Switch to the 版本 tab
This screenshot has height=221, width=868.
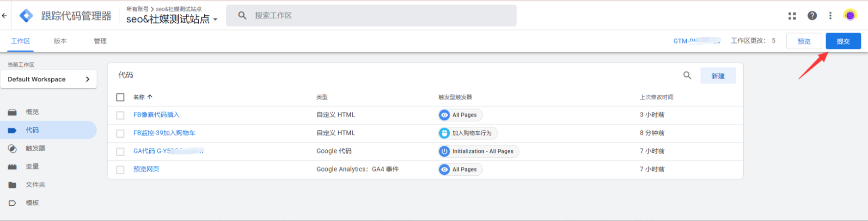pyautogui.click(x=60, y=41)
